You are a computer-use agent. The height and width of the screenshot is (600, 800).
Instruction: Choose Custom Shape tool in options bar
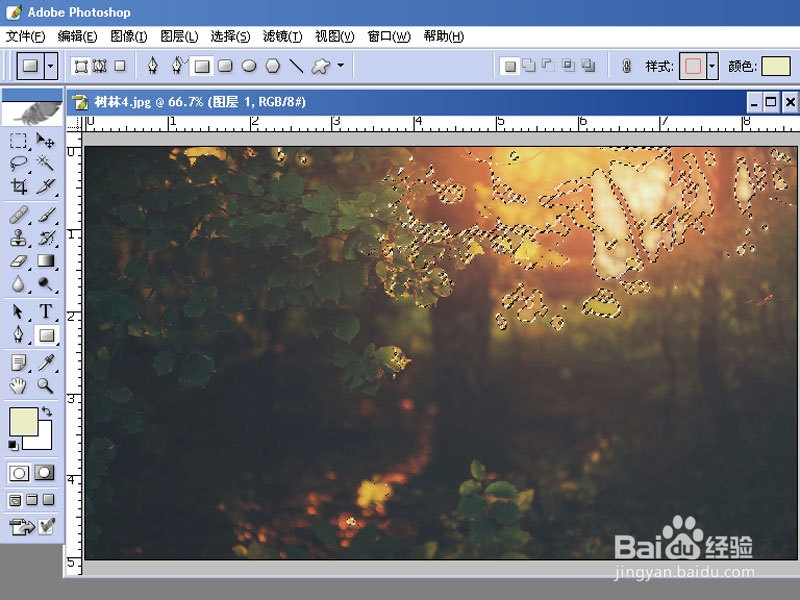[321, 66]
